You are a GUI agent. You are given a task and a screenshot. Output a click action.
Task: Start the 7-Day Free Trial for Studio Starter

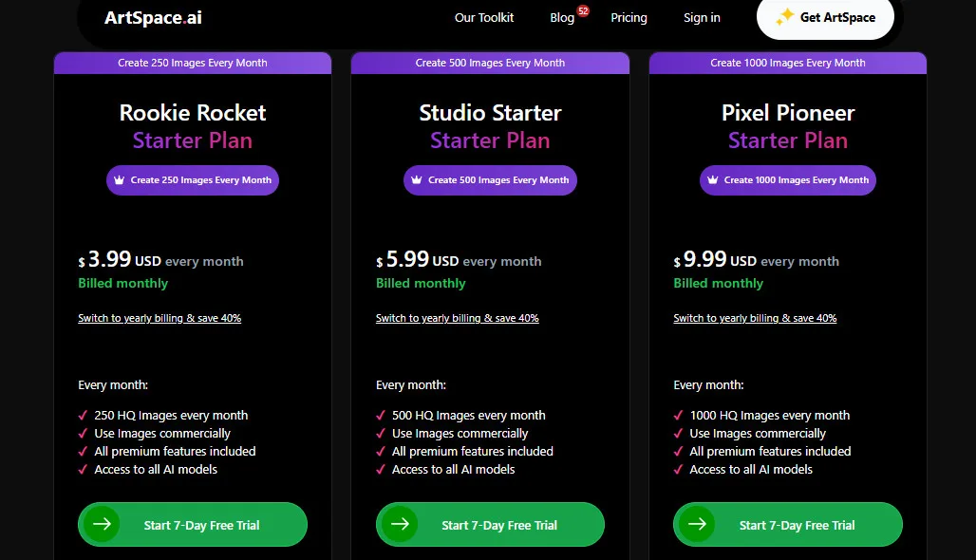(x=490, y=524)
